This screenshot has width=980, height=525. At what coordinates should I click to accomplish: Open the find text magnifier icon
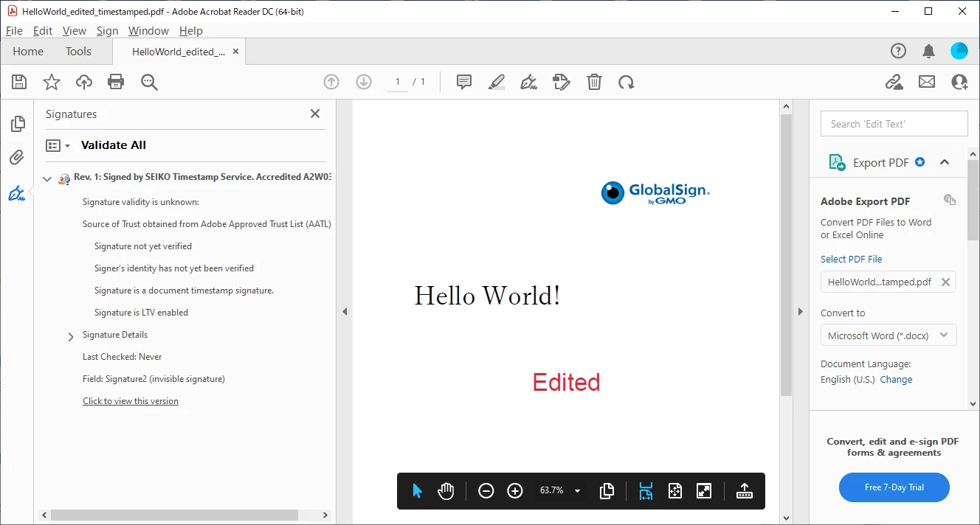pos(149,82)
